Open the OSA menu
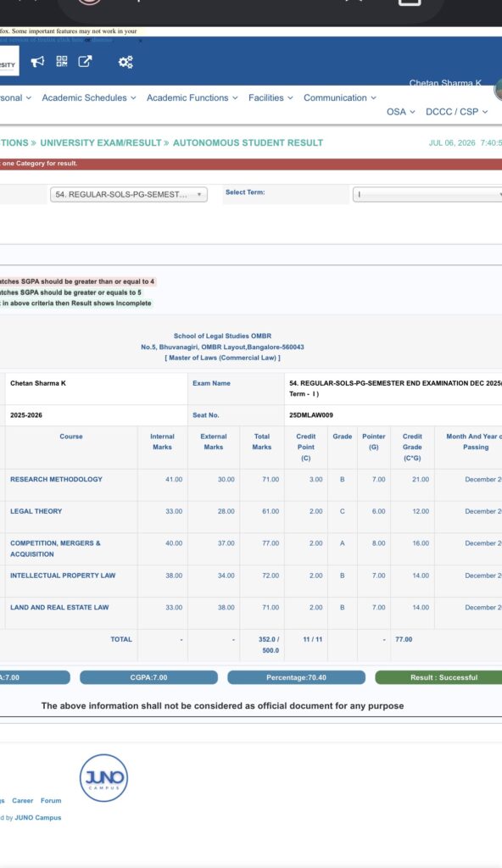Image resolution: width=502 pixels, height=868 pixels. 400,111
